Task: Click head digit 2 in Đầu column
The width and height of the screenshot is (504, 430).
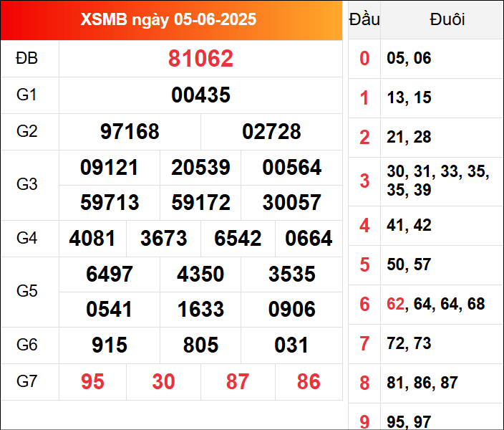Action: [x=364, y=138]
